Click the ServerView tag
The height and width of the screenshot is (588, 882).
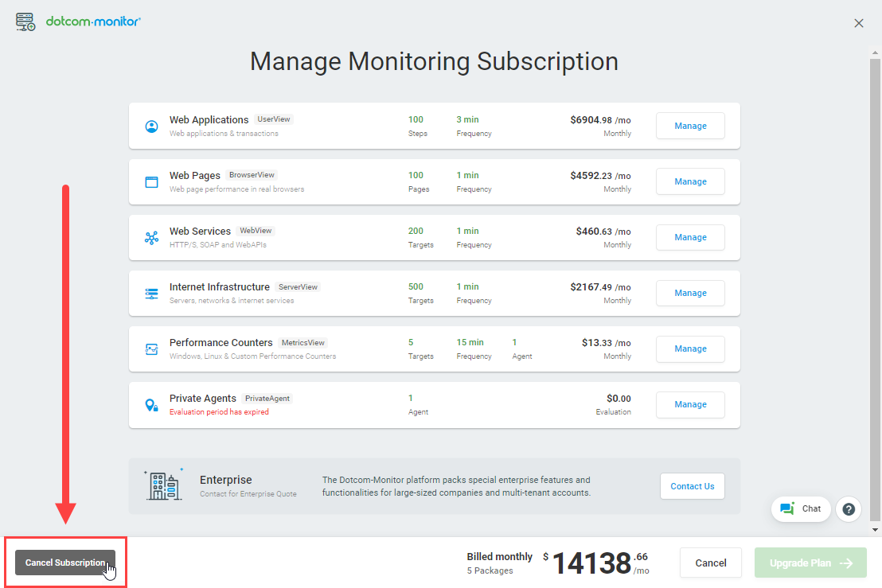tap(299, 286)
